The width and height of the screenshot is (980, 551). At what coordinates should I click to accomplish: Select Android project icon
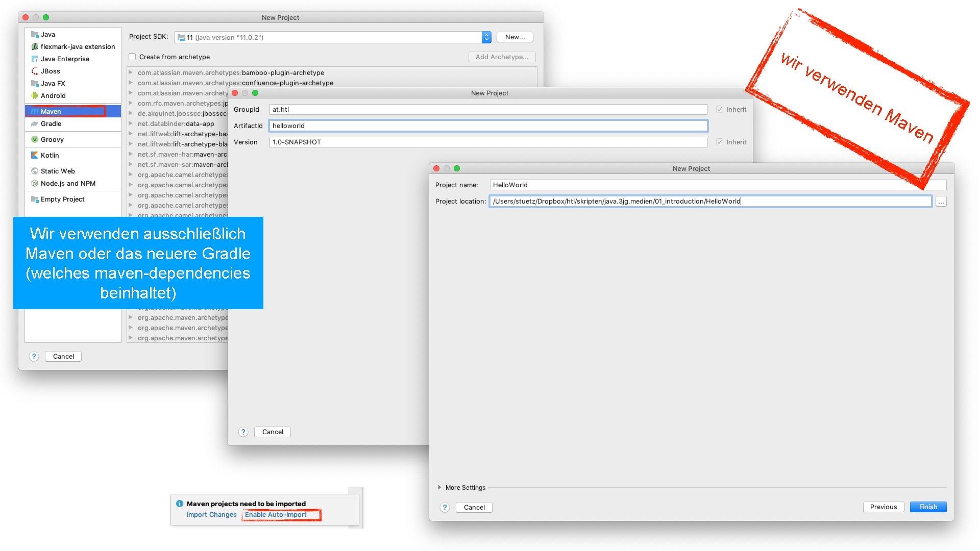pyautogui.click(x=35, y=95)
